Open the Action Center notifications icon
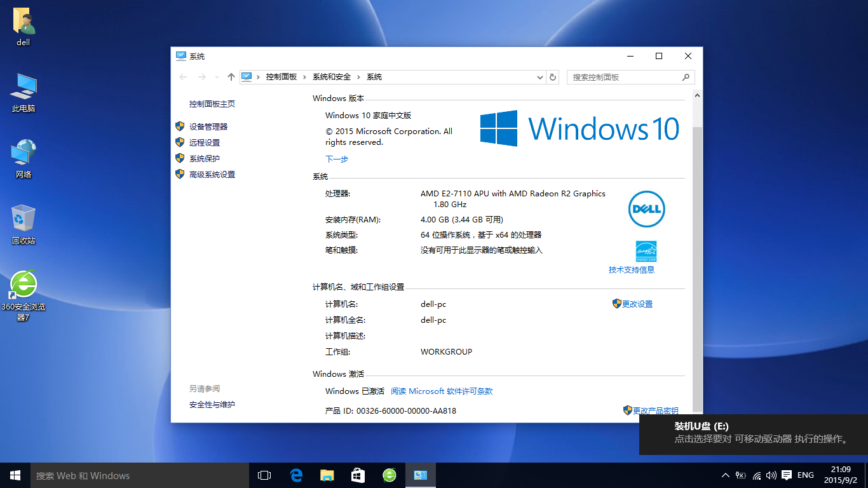 (787, 475)
